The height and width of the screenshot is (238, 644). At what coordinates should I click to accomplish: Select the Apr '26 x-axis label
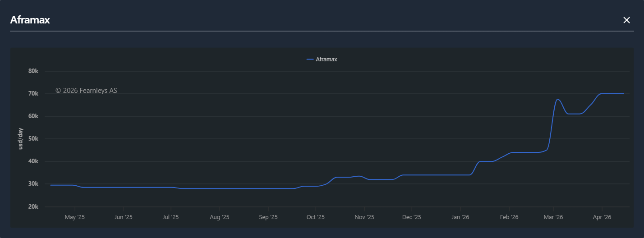click(x=602, y=217)
